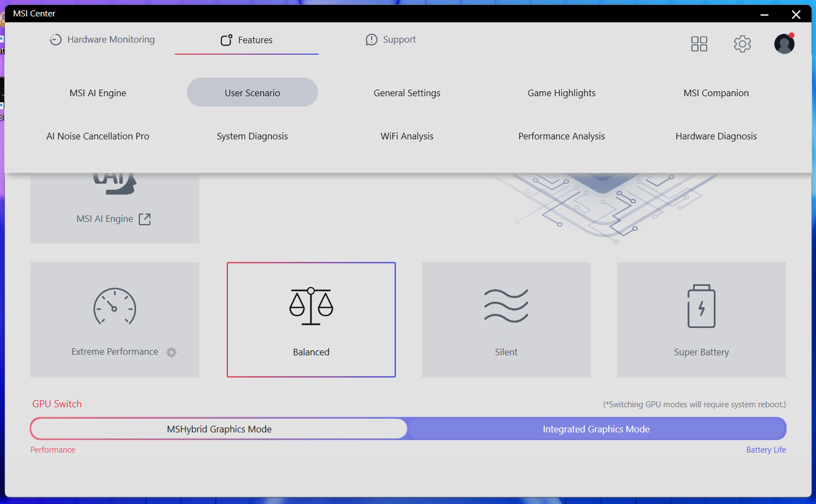The height and width of the screenshot is (504, 816).
Task: Open the Hardware Monitoring tab
Action: coord(102,39)
